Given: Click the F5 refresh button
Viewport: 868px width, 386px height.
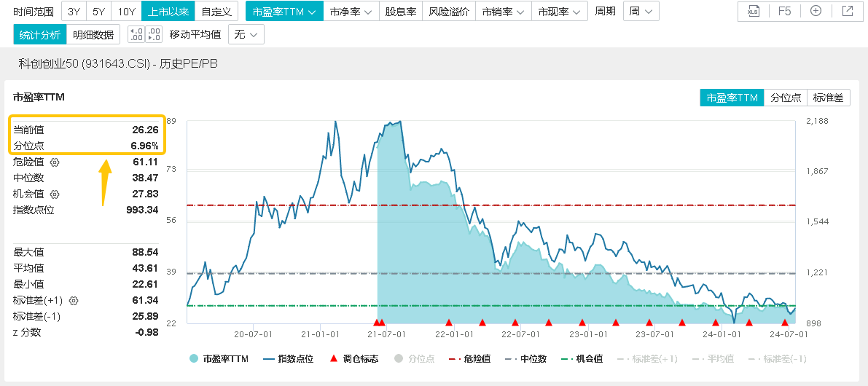Looking at the screenshot, I should (x=784, y=12).
